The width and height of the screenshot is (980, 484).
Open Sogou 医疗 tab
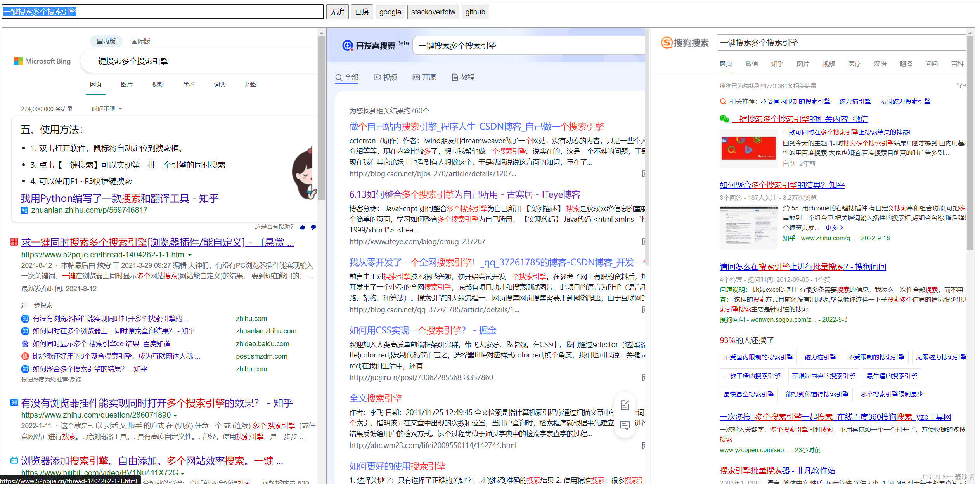(854, 64)
